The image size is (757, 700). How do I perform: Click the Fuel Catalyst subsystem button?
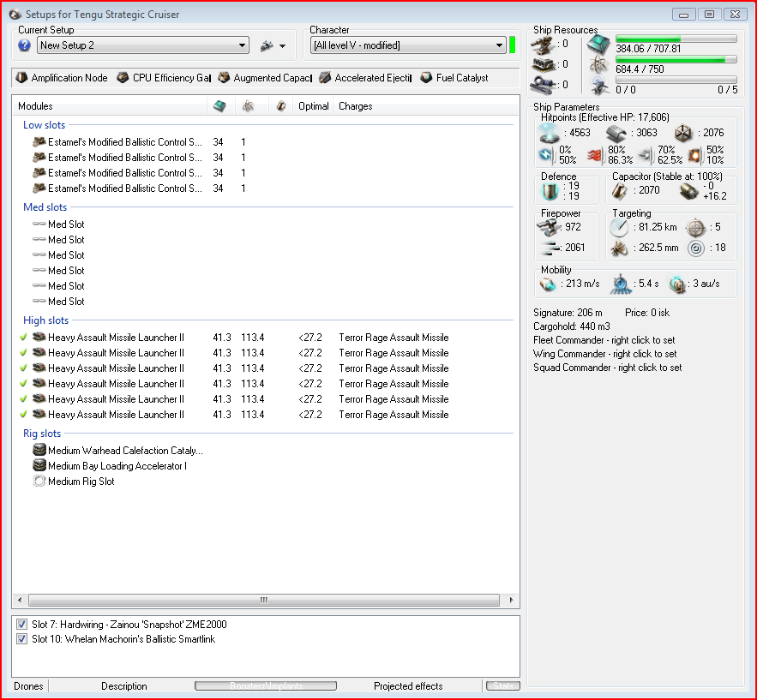(x=454, y=78)
